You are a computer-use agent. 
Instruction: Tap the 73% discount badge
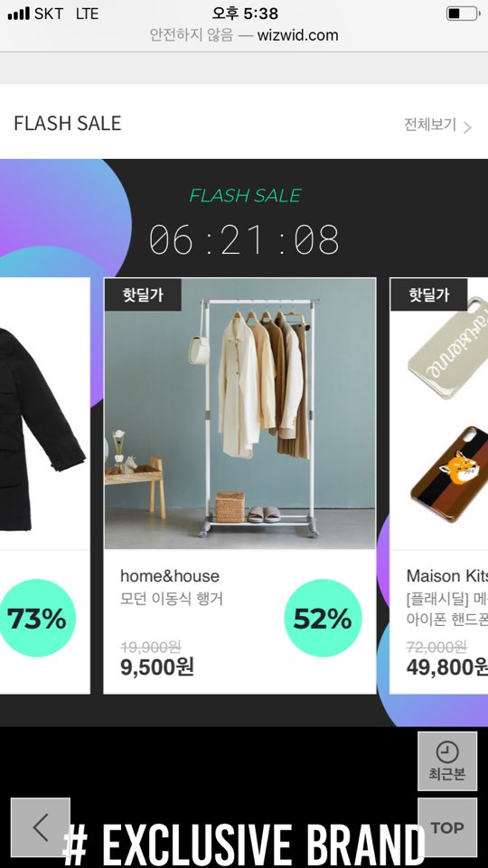click(x=36, y=618)
